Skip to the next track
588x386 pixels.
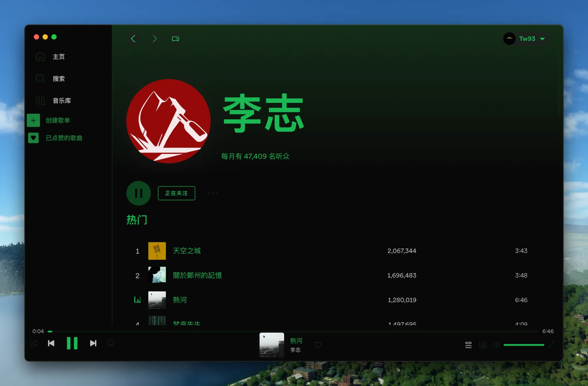click(93, 343)
